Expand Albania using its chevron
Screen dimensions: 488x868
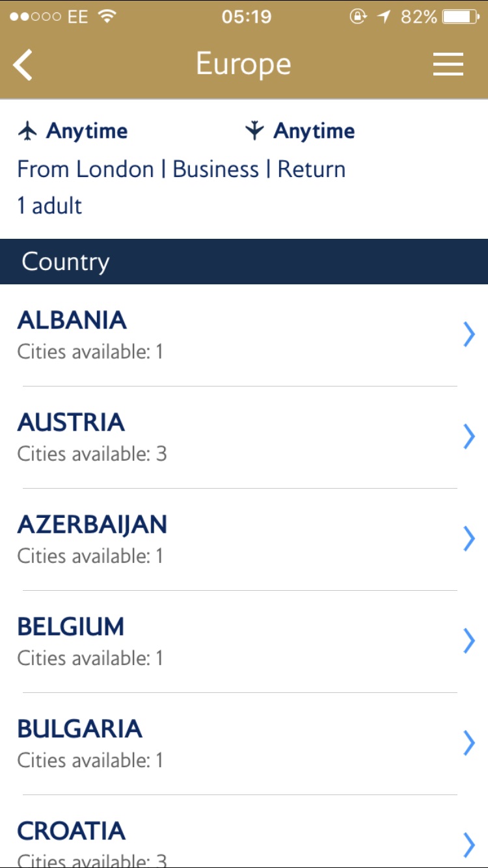coord(469,334)
